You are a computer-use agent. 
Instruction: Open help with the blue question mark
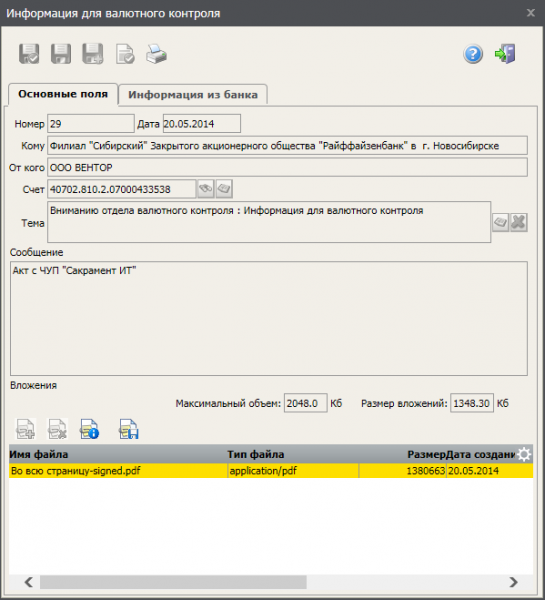click(x=473, y=54)
